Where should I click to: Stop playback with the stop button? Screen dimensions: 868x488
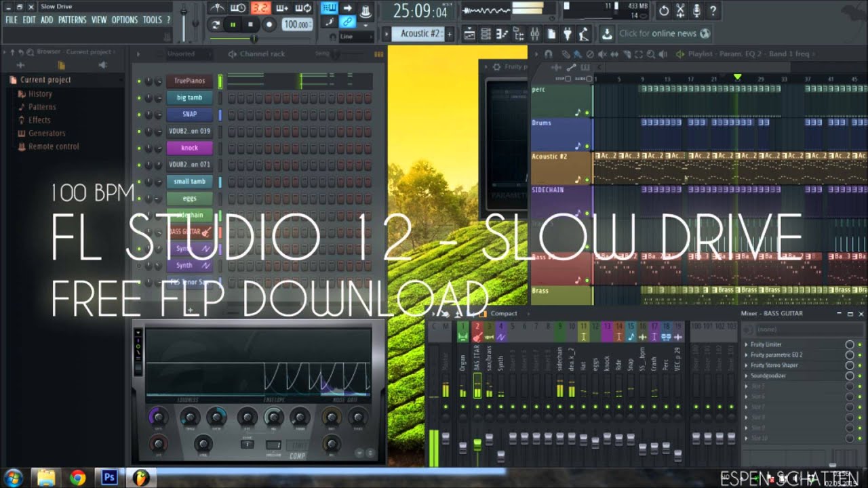[x=250, y=24]
